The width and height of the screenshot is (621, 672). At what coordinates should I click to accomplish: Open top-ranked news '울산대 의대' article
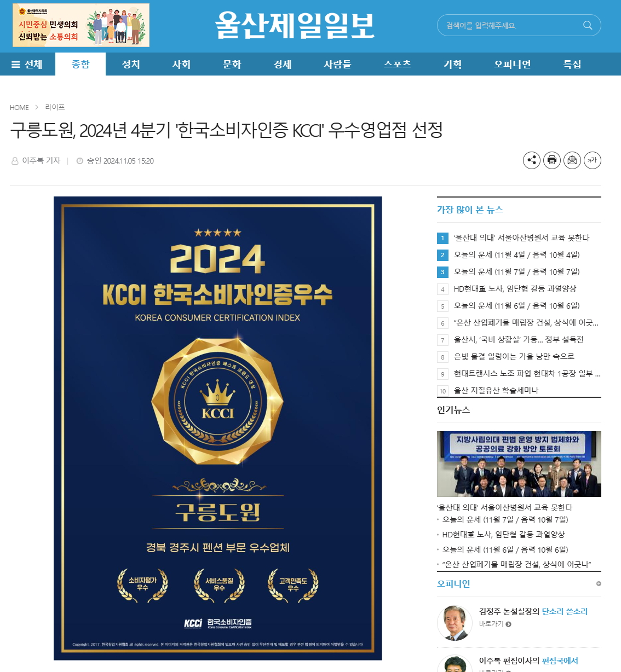(521, 238)
